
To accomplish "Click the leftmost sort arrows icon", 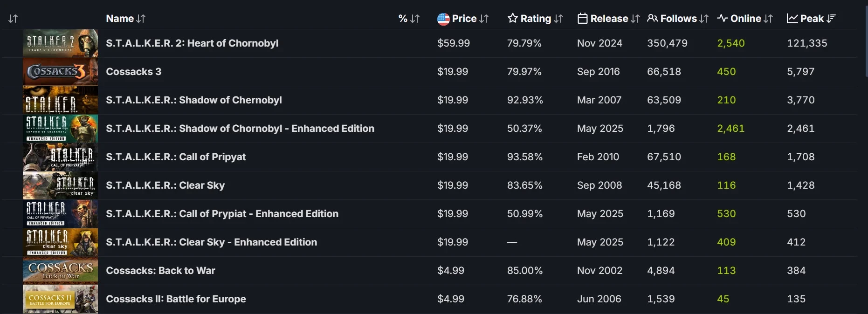I will coord(13,19).
